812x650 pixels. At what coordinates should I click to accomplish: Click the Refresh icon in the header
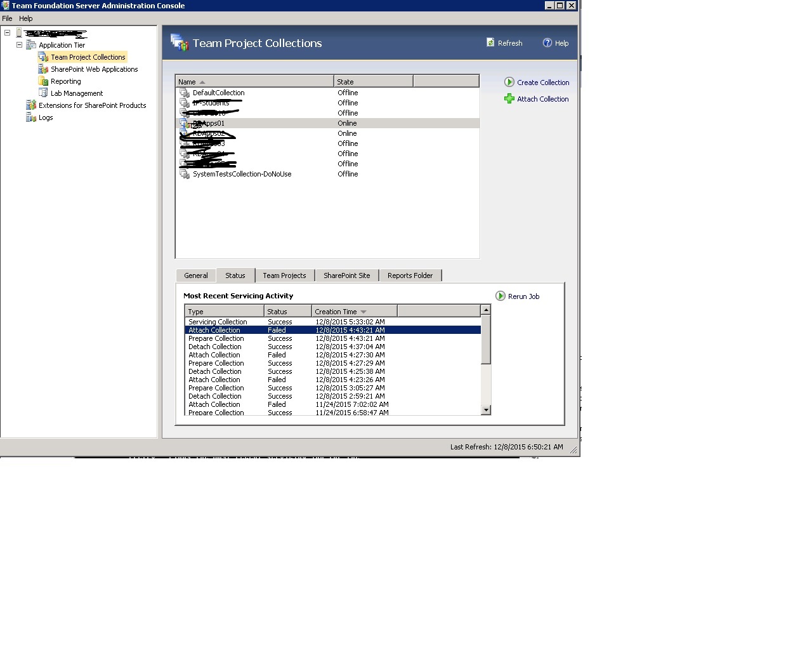pos(490,43)
